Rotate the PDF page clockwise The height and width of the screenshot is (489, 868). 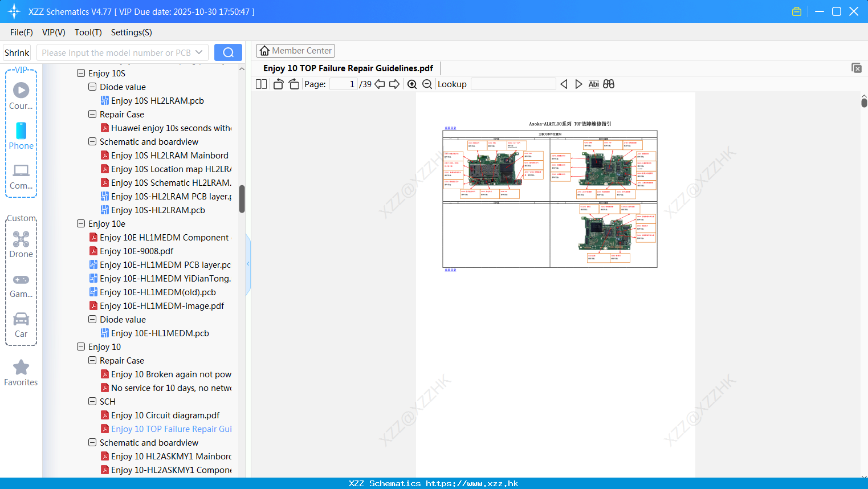[x=294, y=84]
